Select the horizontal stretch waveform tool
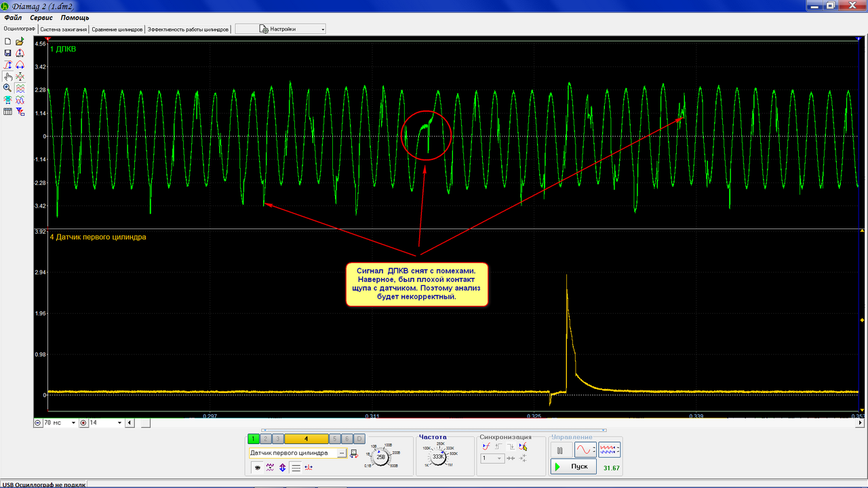This screenshot has width=868, height=488. click(20, 65)
